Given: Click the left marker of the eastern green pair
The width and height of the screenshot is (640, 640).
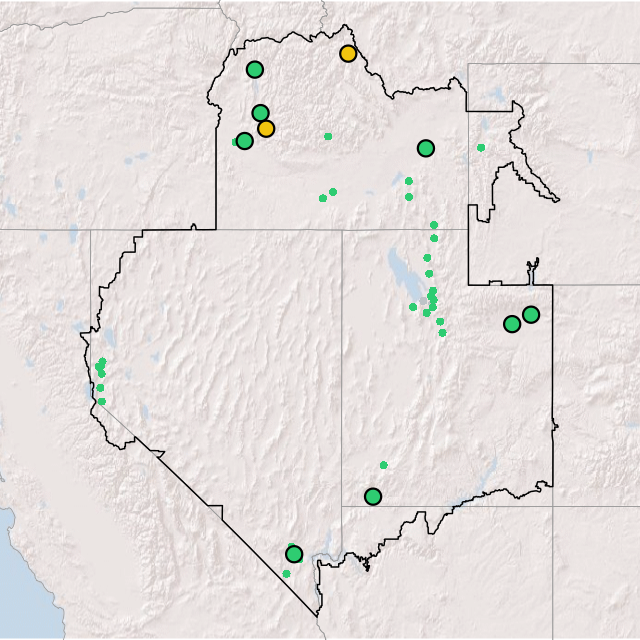Looking at the screenshot, I should pos(512,323).
